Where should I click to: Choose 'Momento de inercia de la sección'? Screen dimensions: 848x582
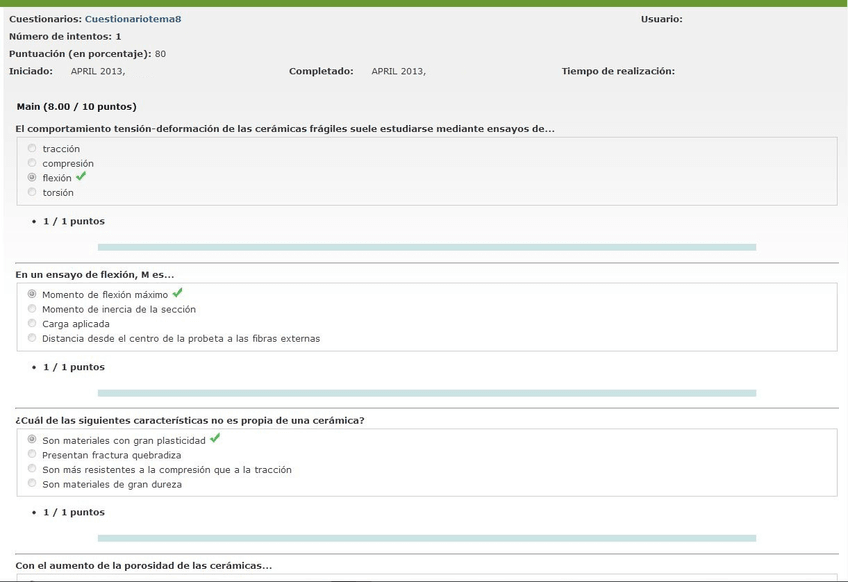coord(32,309)
